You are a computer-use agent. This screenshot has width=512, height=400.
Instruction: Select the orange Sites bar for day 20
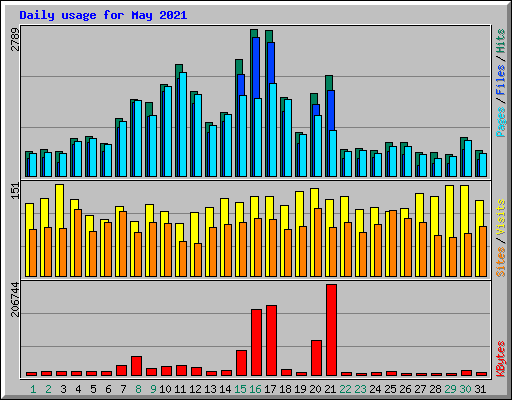[318, 242]
